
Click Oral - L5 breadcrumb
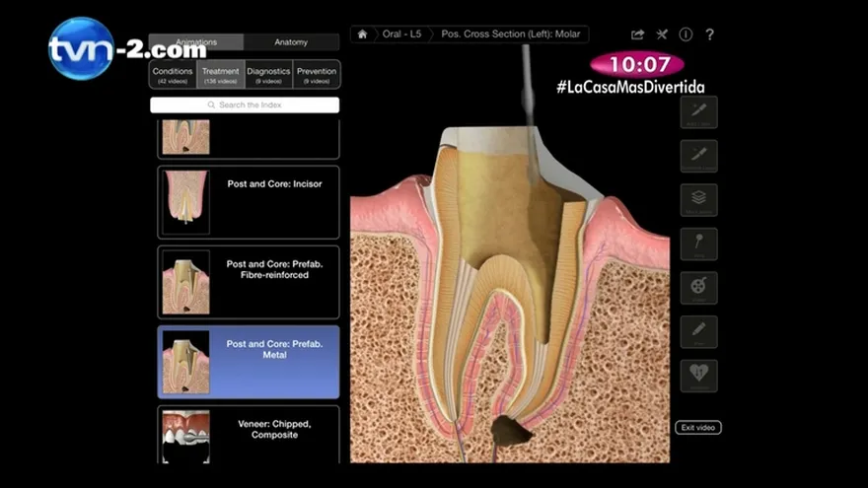(x=401, y=35)
